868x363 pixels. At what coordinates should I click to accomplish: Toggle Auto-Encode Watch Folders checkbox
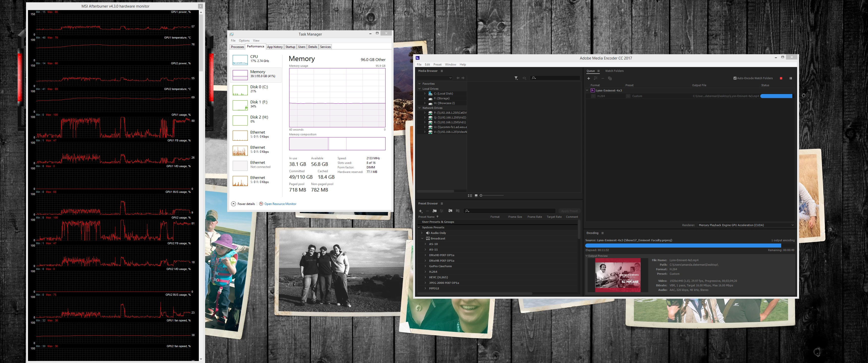click(735, 78)
